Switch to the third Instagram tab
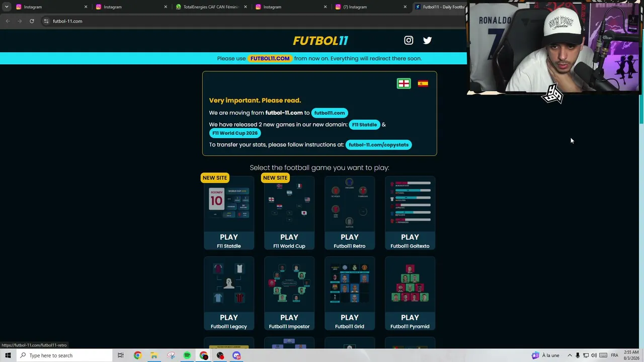This screenshot has width=644, height=362. 290,7
